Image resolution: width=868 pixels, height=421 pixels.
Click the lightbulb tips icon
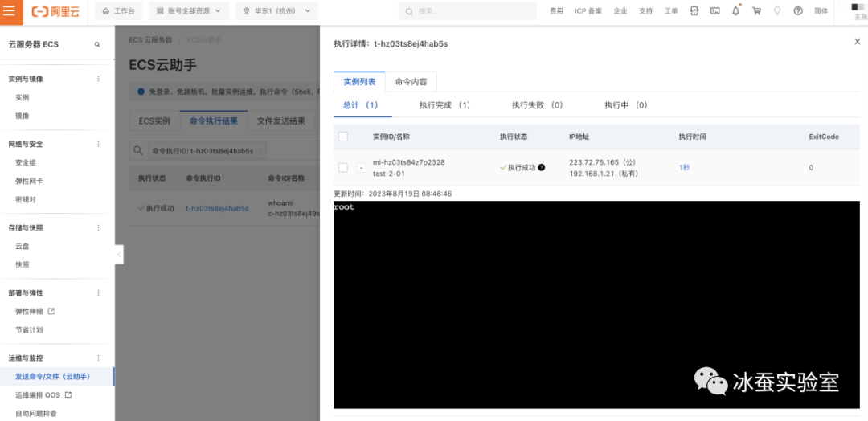click(777, 11)
